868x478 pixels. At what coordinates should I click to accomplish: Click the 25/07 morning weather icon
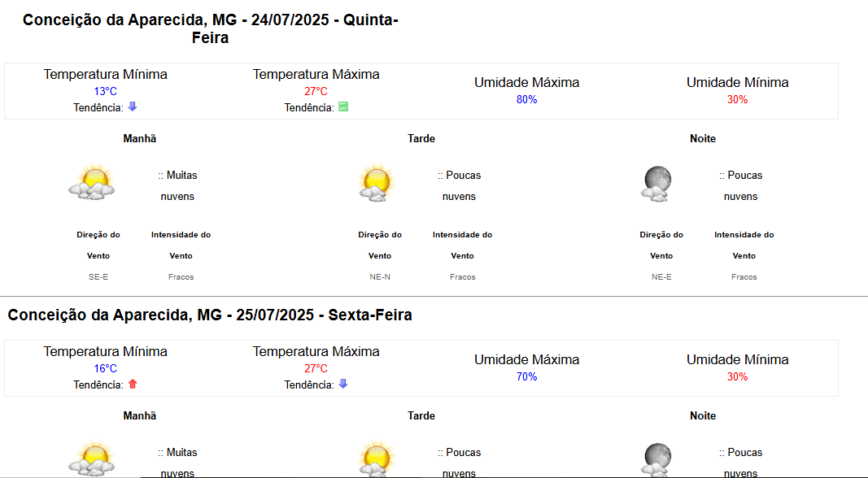(x=92, y=458)
